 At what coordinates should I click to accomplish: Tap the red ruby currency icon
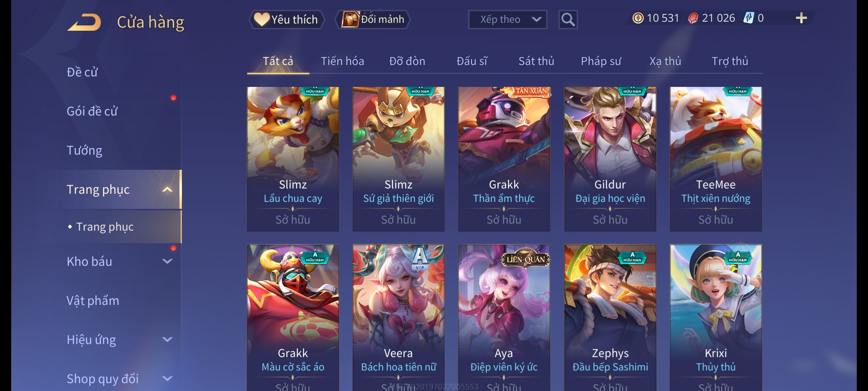pos(693,18)
